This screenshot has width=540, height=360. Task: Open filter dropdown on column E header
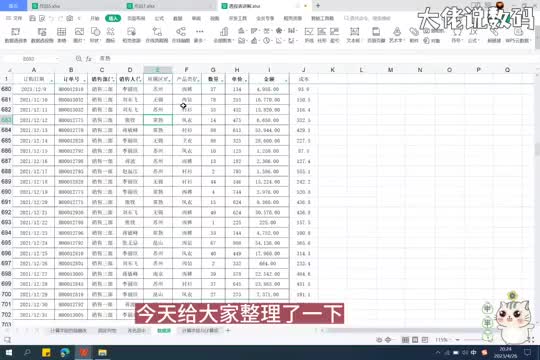point(169,80)
